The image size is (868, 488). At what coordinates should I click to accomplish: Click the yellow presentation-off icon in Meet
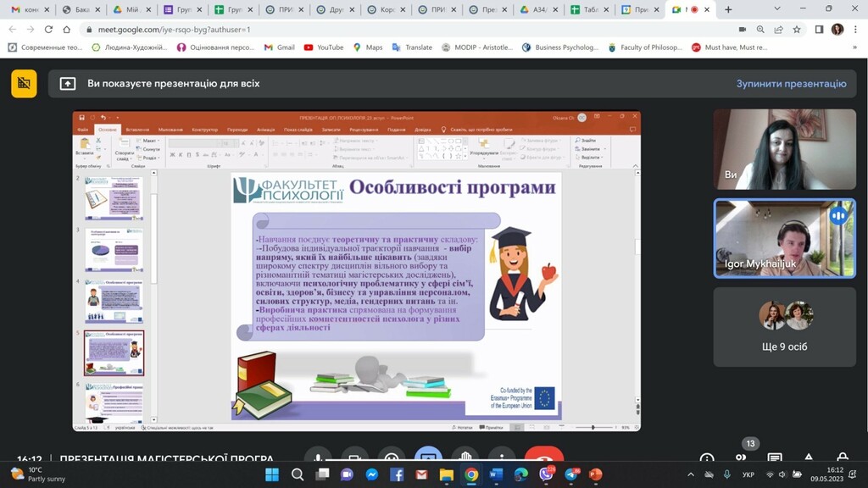pos(24,83)
